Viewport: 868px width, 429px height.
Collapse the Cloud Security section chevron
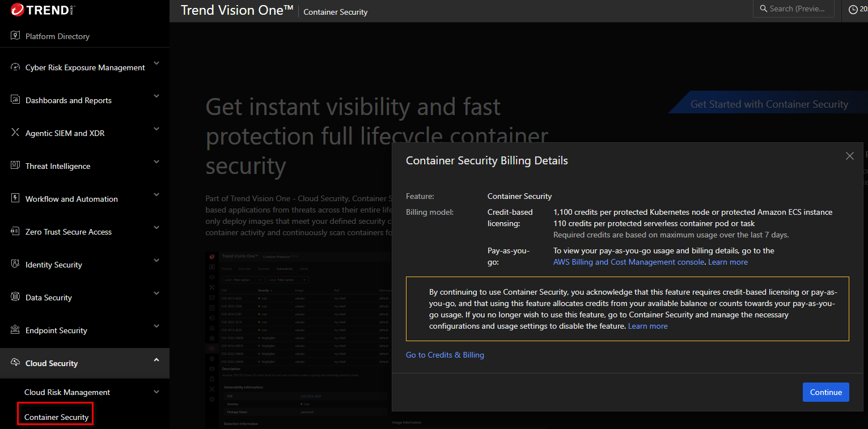coord(156,360)
